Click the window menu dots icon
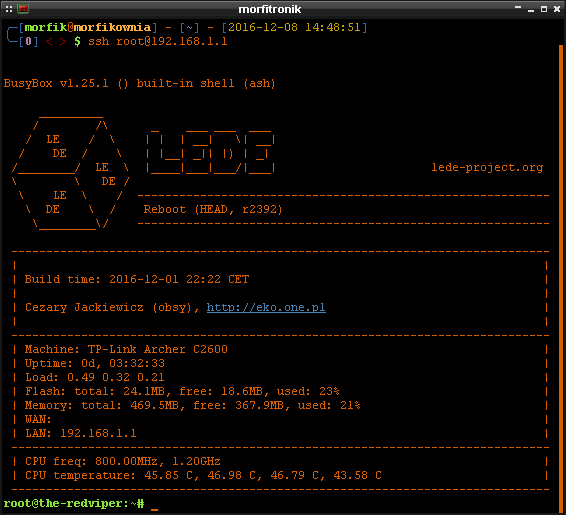The height and width of the screenshot is (515, 566). click(9, 9)
